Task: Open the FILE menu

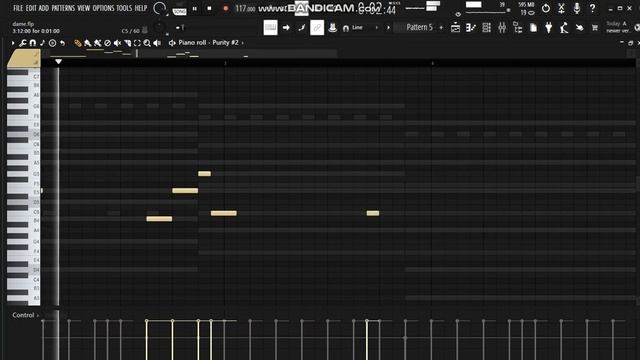Action: [x=18, y=8]
